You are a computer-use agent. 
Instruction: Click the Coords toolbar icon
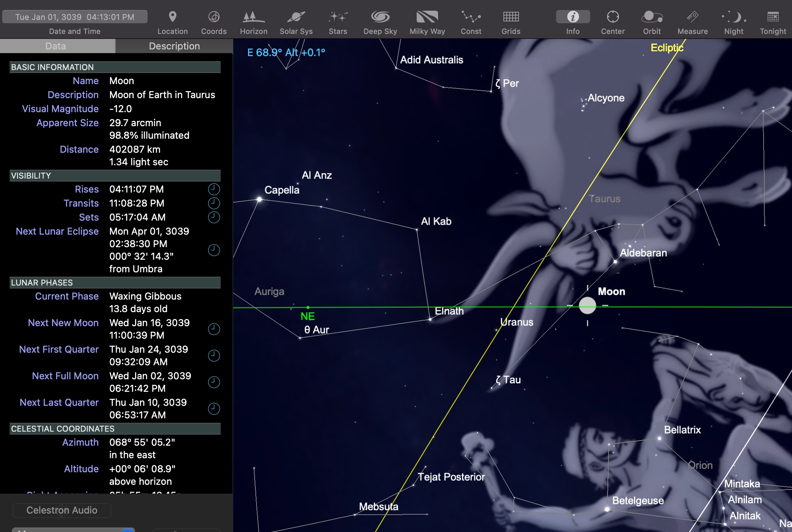[x=214, y=17]
